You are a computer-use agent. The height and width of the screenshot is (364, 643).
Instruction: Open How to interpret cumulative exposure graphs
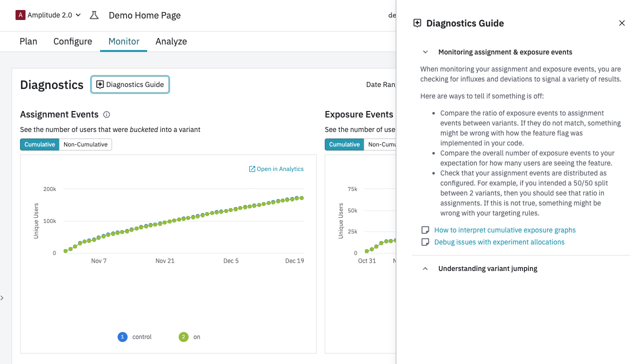click(x=505, y=230)
